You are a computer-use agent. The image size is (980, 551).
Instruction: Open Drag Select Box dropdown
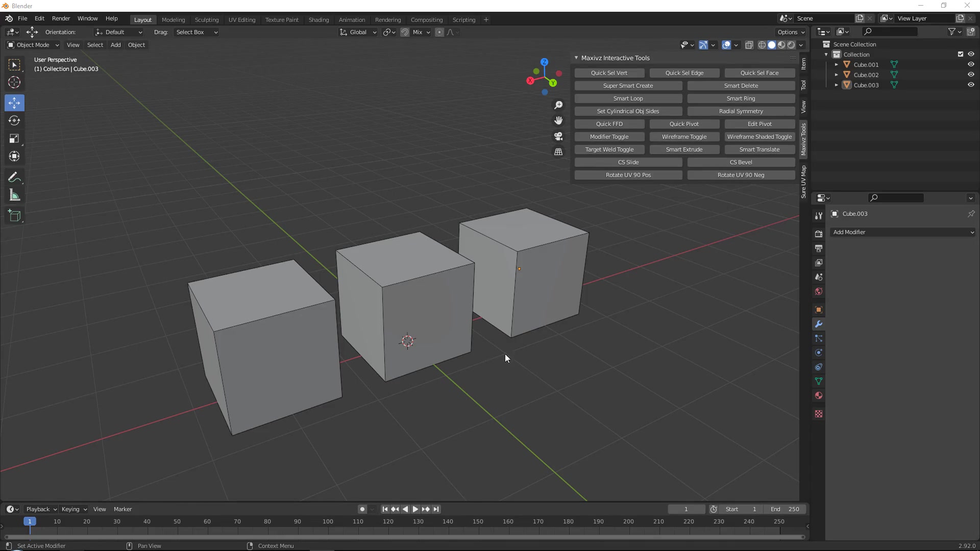(x=197, y=32)
